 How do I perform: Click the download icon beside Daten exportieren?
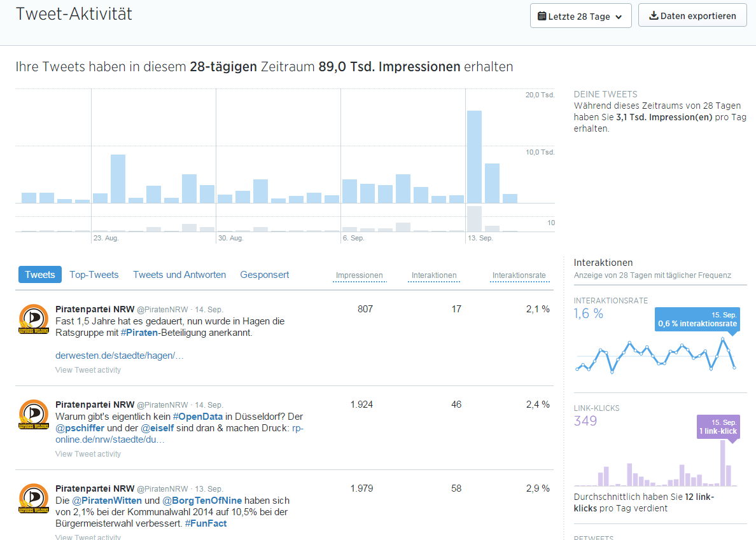[653, 16]
